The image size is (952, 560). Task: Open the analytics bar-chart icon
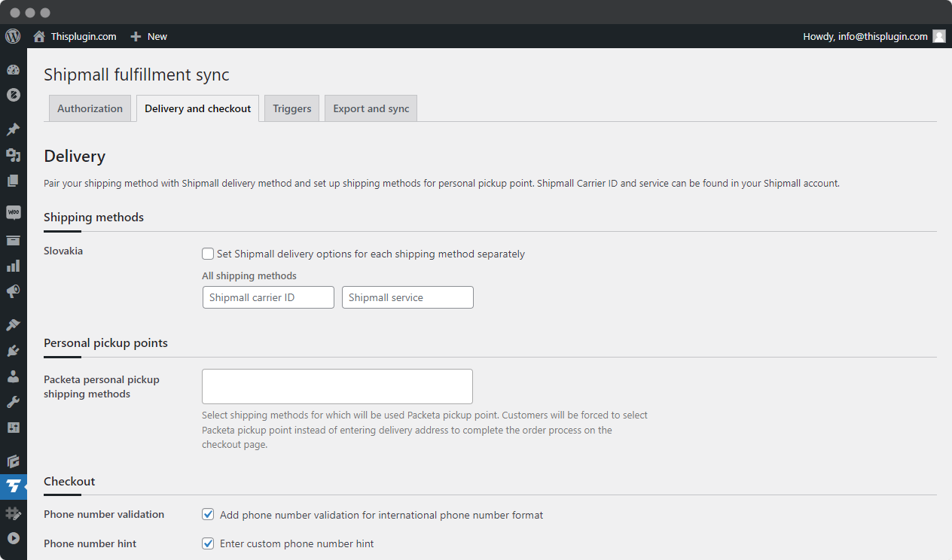13,265
